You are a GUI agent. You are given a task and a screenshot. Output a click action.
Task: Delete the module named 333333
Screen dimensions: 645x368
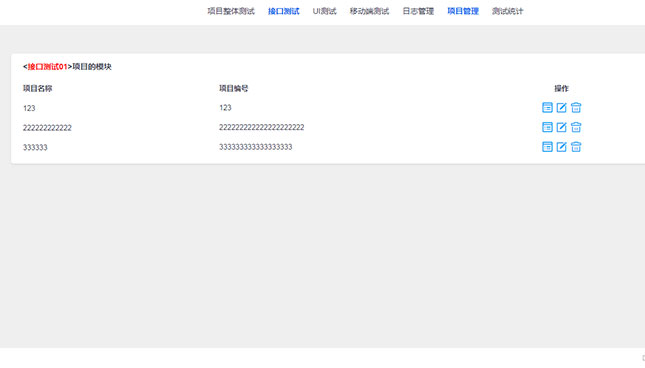[576, 147]
